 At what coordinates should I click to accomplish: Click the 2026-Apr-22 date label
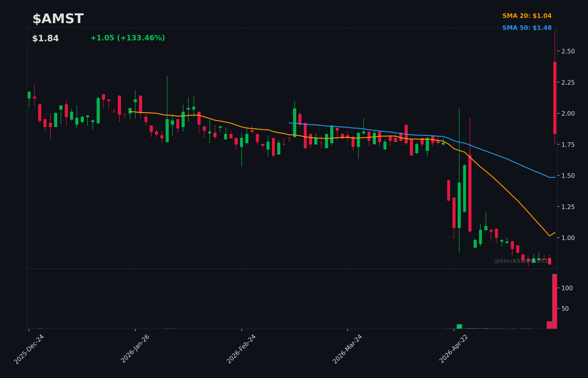[454, 349]
